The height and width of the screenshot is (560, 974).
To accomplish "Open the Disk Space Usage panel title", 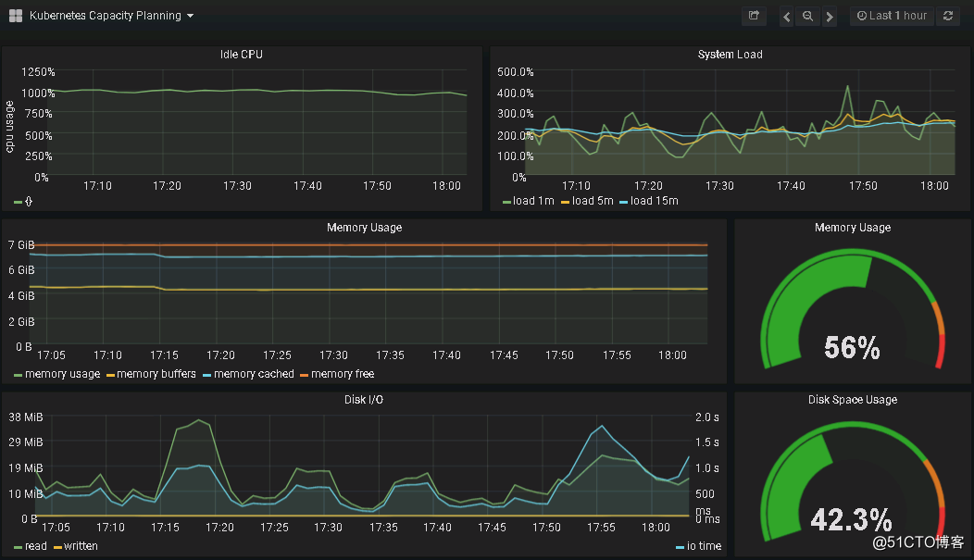I will coord(852,400).
